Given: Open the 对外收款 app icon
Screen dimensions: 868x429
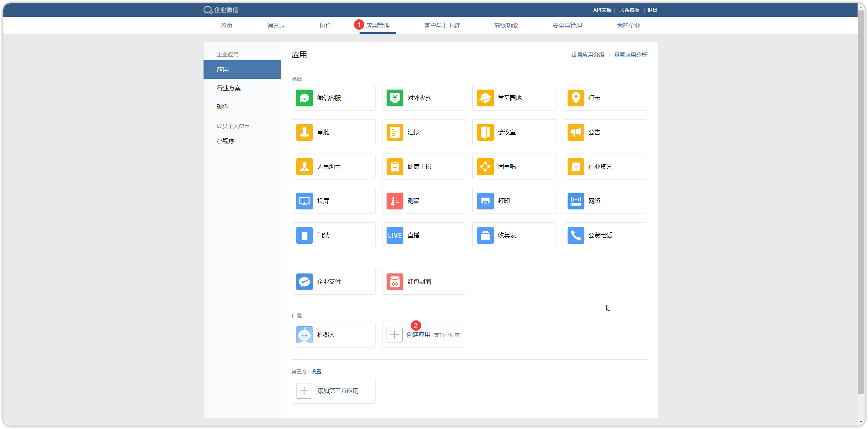Looking at the screenshot, I should [395, 98].
